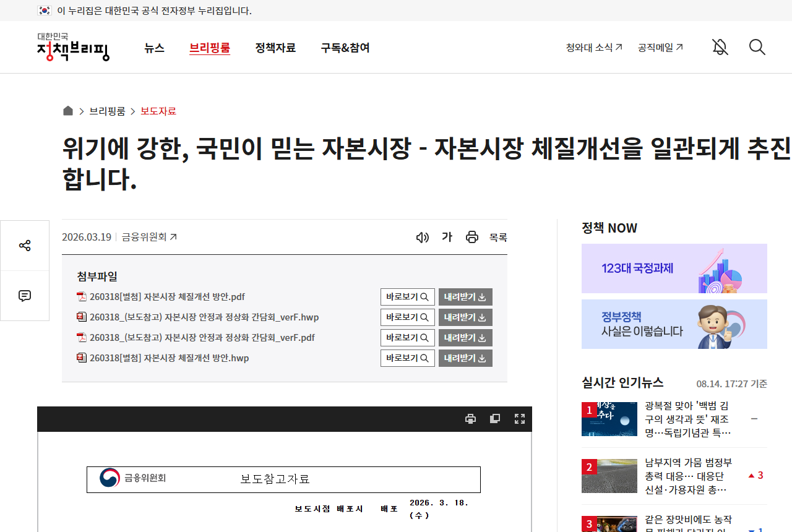Open the 금융위원회 source link
Screen dimensions: 792x532
149,237
